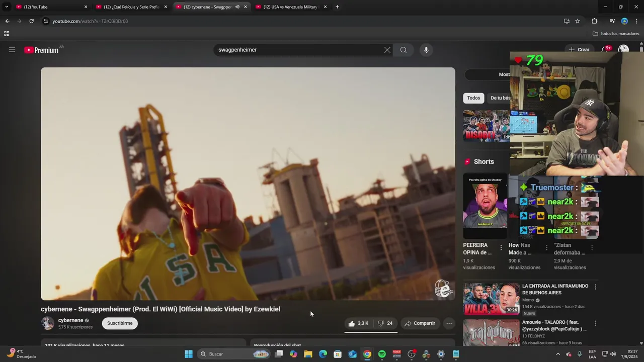Open Outlook from the taskbar
644x362 pixels.
coord(352,354)
